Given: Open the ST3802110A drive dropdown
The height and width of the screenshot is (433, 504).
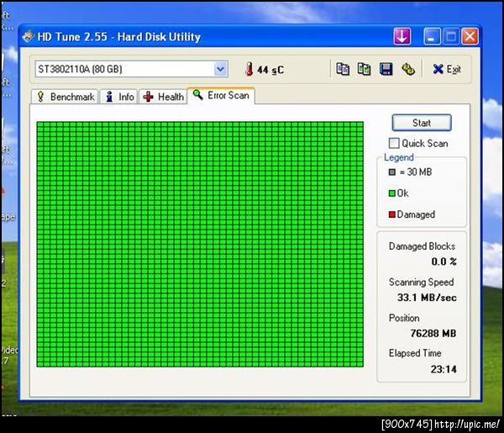Looking at the screenshot, I should point(220,69).
